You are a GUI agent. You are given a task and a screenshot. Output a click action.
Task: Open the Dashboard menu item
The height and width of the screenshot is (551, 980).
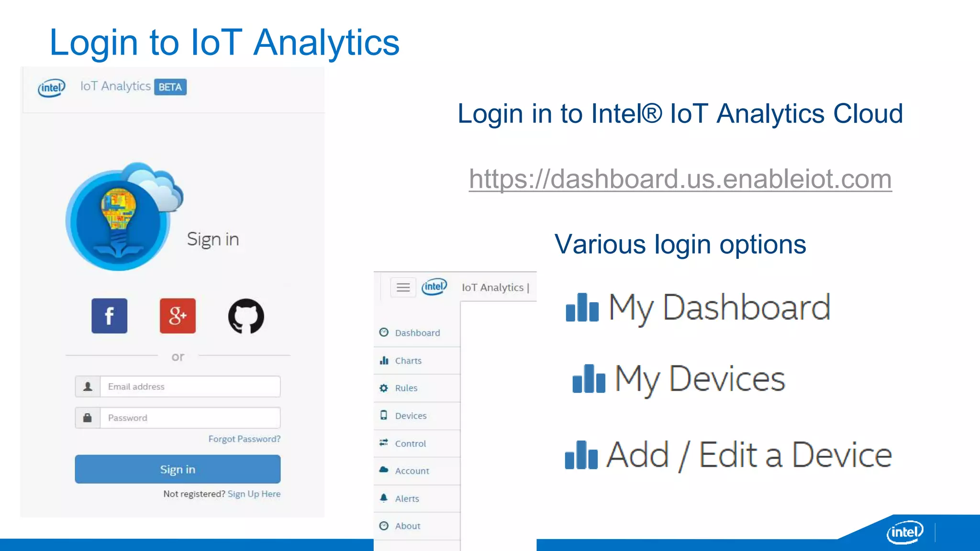click(417, 332)
